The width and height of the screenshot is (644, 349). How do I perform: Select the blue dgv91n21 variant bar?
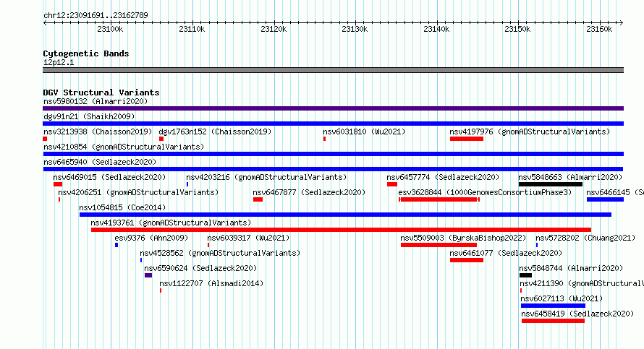(x=333, y=124)
